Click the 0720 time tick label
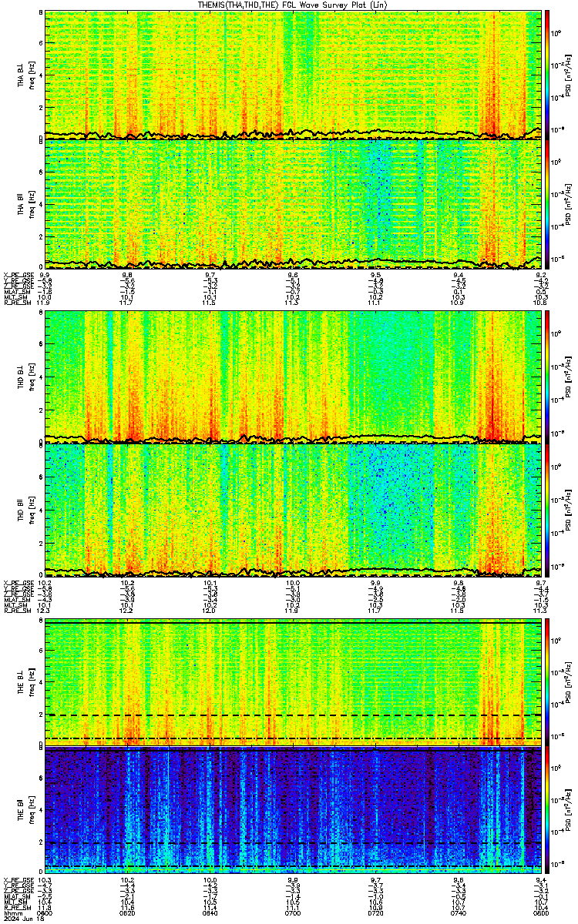This screenshot has height=924, width=578. pyautogui.click(x=376, y=913)
